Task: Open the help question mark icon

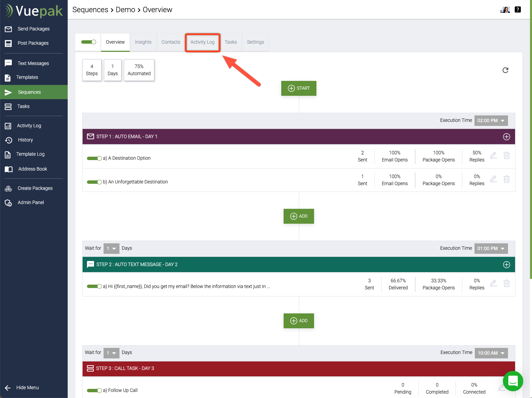Action: pos(517,9)
